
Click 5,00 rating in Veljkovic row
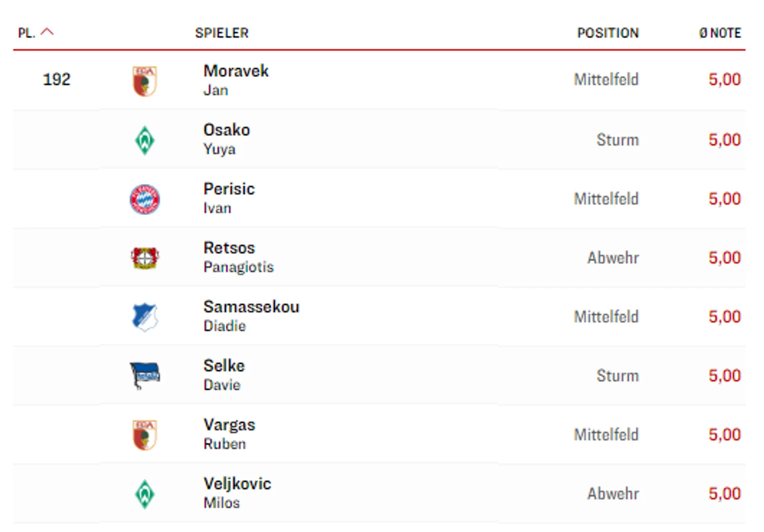[x=725, y=493]
